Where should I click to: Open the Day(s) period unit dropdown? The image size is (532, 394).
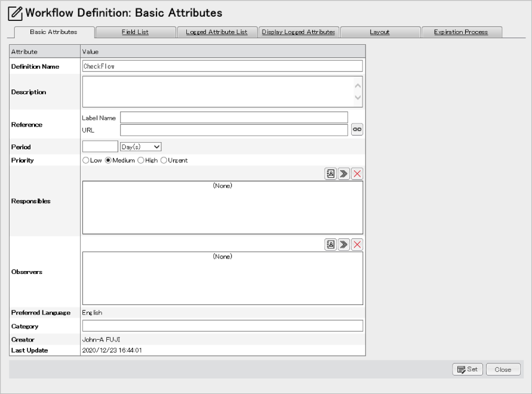tap(141, 146)
